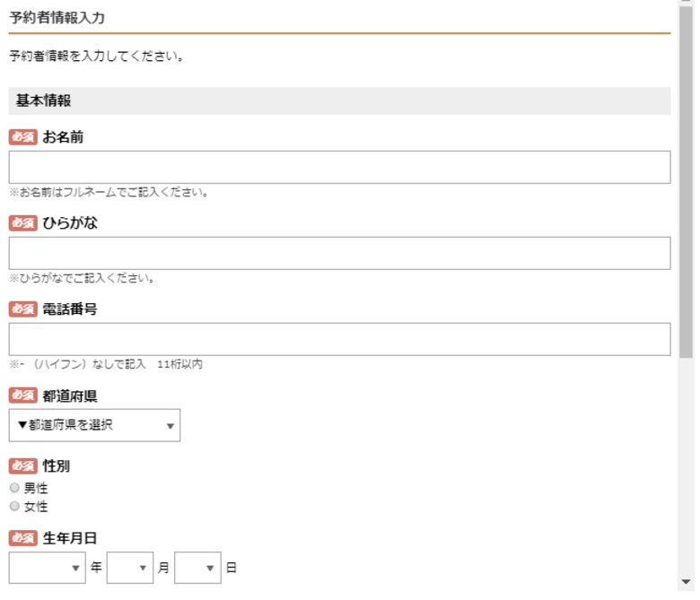Click the 必須 badge beside 電話番号
Viewport: 700px width, 600px height.
22,309
